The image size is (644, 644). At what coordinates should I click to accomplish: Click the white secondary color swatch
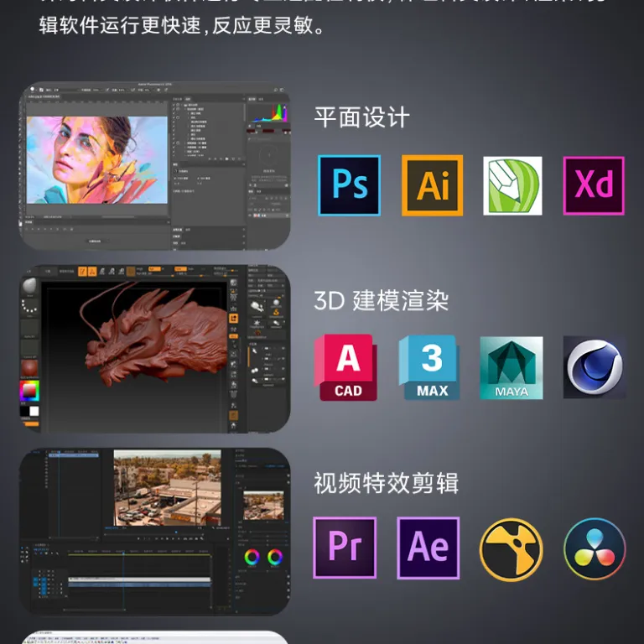coord(34,411)
